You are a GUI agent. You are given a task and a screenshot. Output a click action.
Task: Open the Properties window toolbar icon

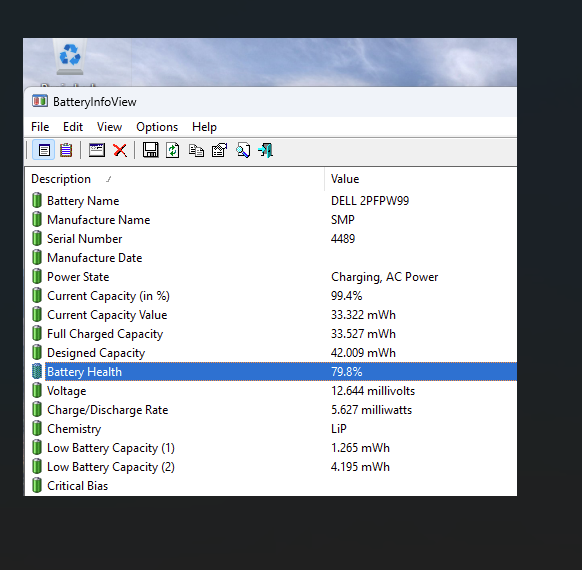point(97,150)
